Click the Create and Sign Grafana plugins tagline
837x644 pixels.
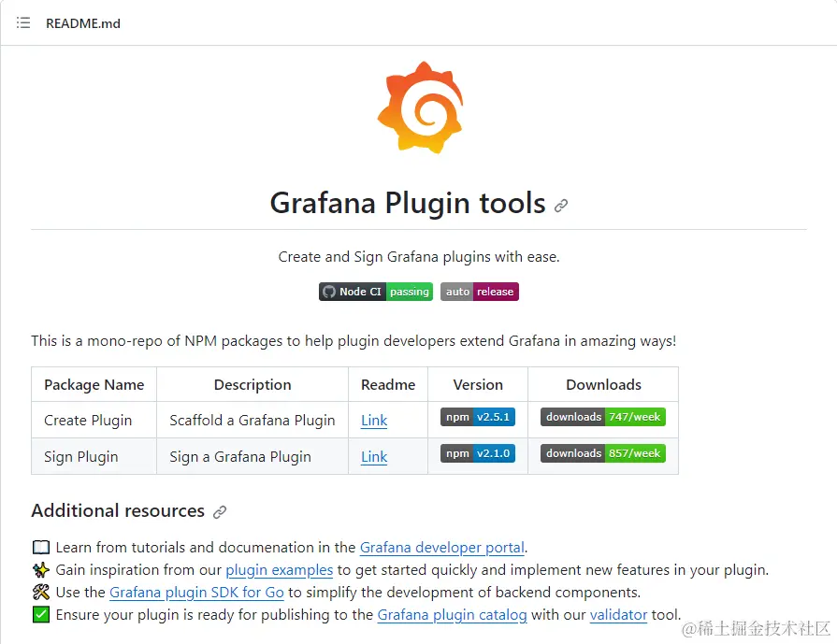(419, 257)
